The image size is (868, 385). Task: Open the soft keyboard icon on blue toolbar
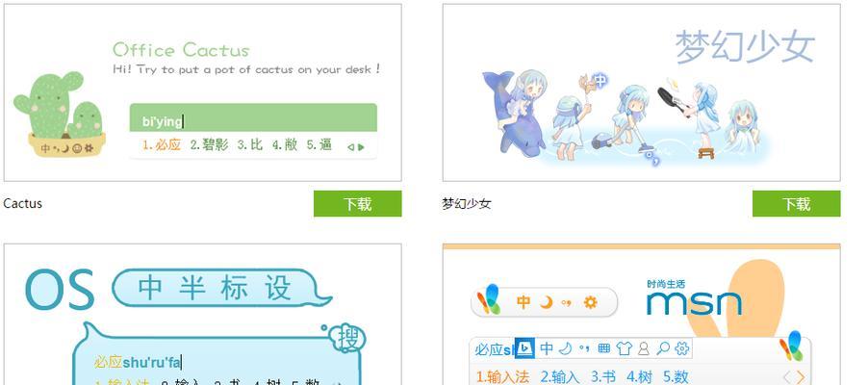point(604,348)
